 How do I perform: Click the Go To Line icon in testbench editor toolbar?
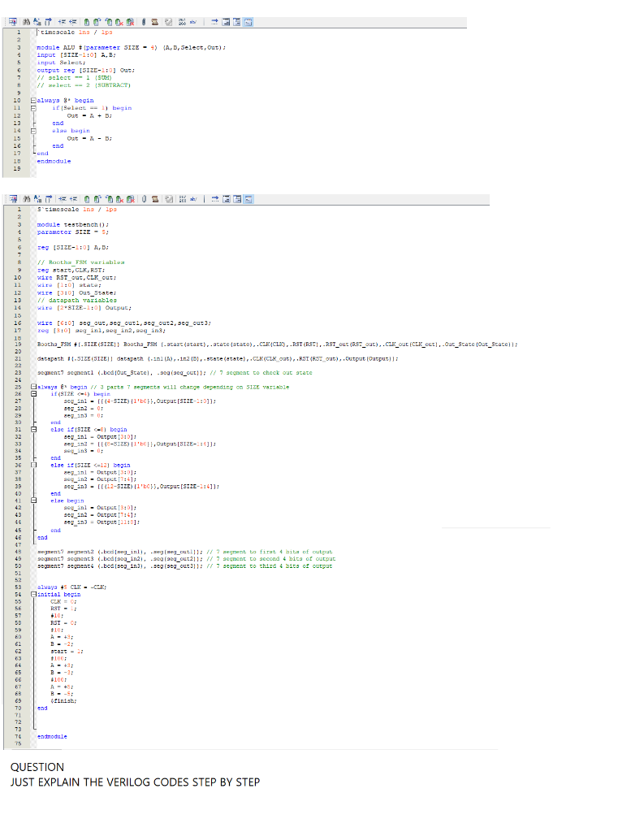tap(48, 199)
